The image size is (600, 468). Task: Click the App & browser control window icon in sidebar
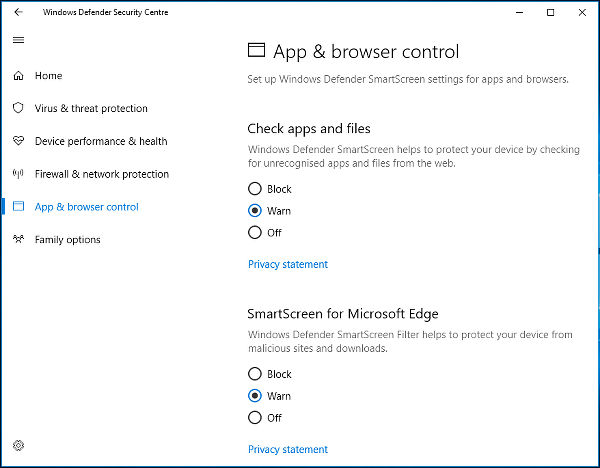tap(18, 206)
